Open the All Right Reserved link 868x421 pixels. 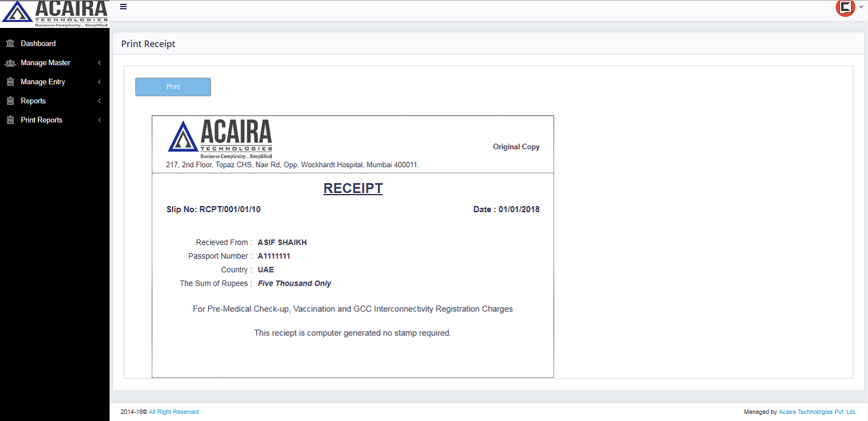coord(174,412)
